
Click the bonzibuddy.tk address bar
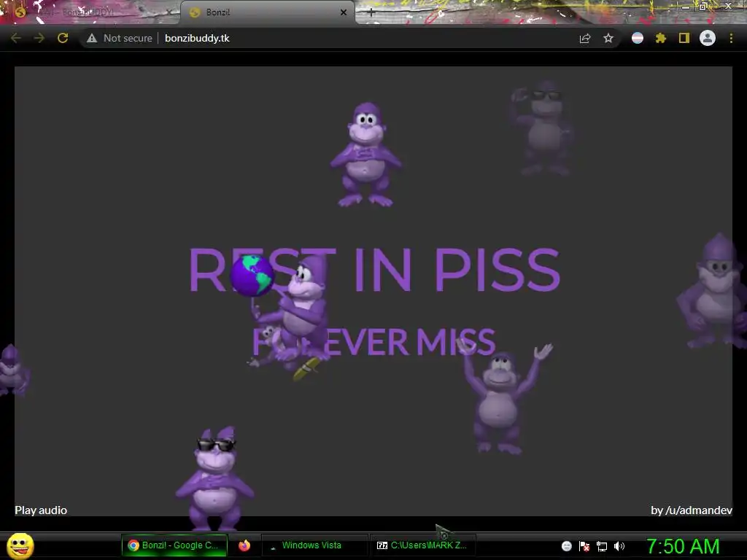197,38
